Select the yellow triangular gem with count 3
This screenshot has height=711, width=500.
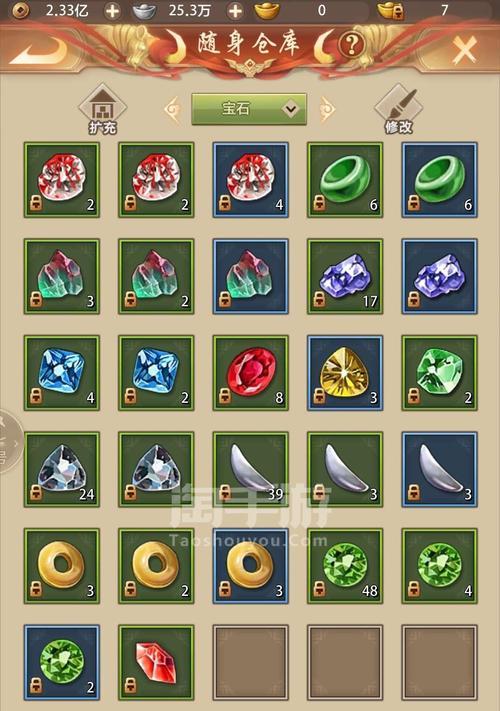pyautogui.click(x=345, y=373)
